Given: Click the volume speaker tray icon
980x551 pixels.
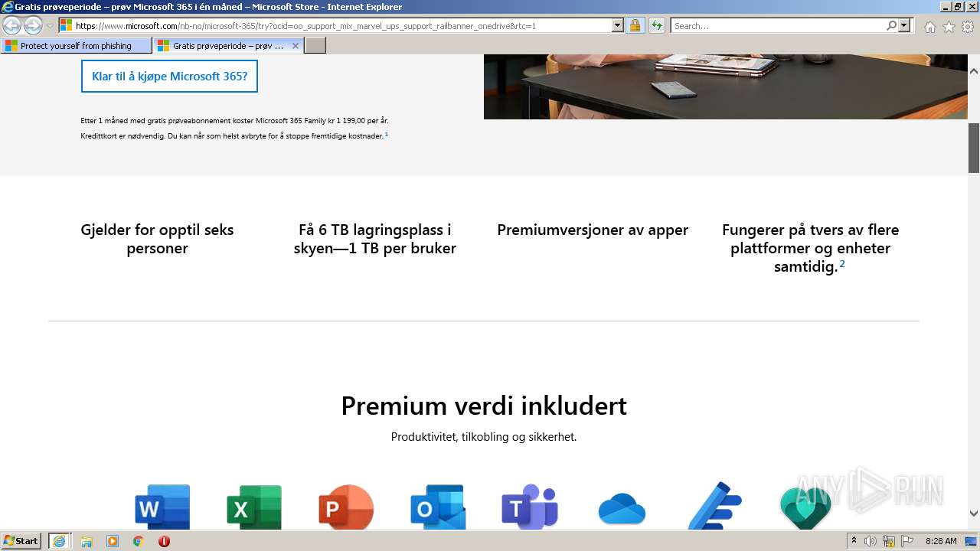Looking at the screenshot, I should click(871, 541).
